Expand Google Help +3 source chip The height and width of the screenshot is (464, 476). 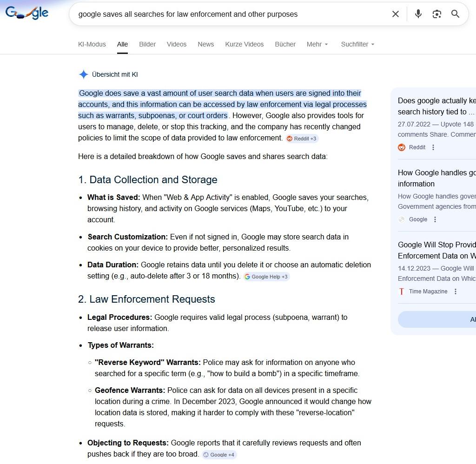(266, 277)
